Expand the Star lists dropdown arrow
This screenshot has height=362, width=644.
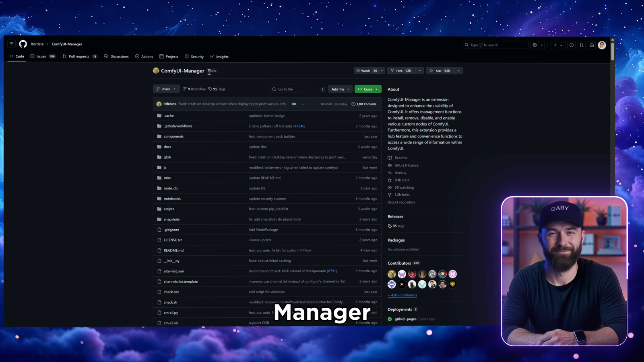coord(458,71)
